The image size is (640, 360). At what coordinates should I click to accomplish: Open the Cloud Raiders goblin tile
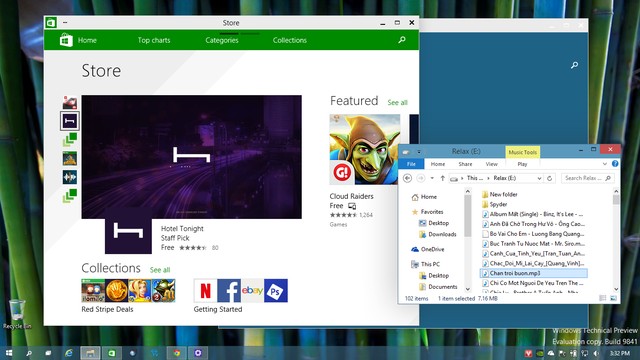[x=365, y=149]
